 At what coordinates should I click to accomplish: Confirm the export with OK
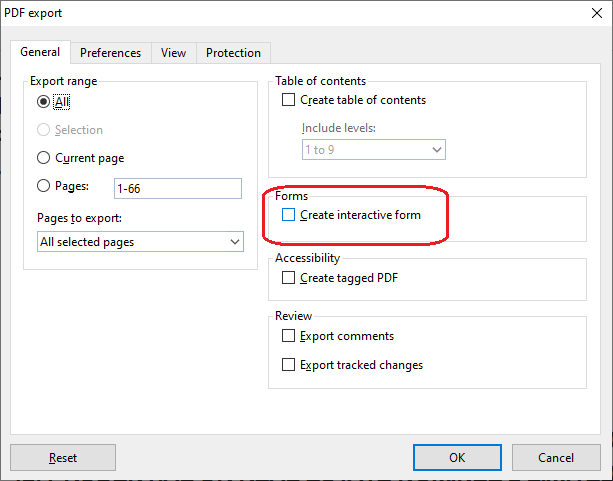457,457
